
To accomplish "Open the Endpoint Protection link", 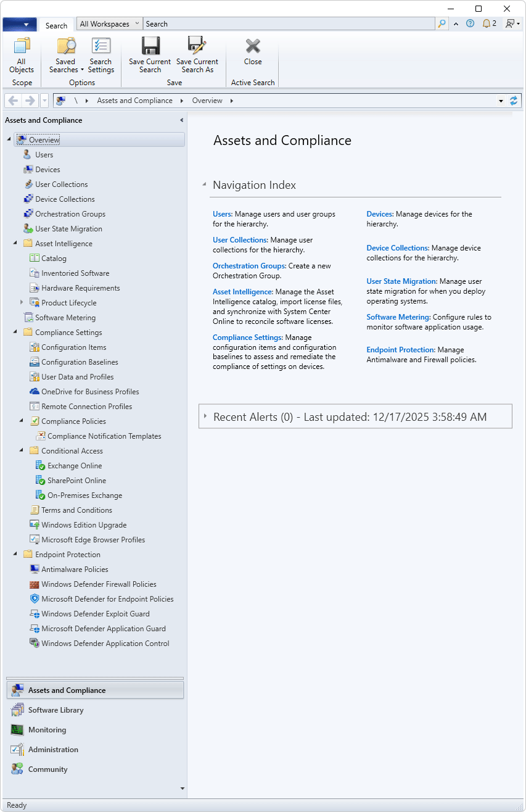I will click(400, 350).
